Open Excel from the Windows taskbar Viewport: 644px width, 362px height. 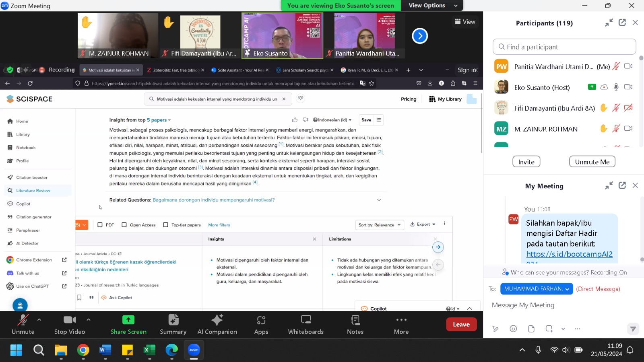149,350
